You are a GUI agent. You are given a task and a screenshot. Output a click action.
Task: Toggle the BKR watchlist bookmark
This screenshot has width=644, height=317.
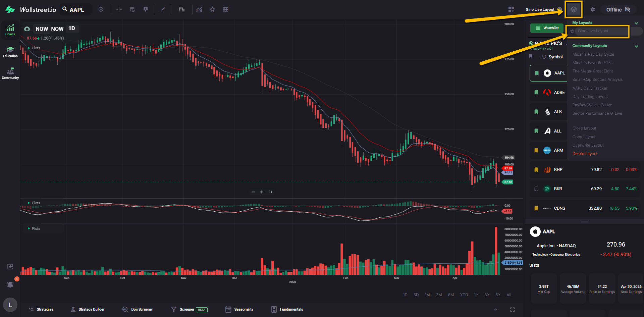[x=536, y=189]
